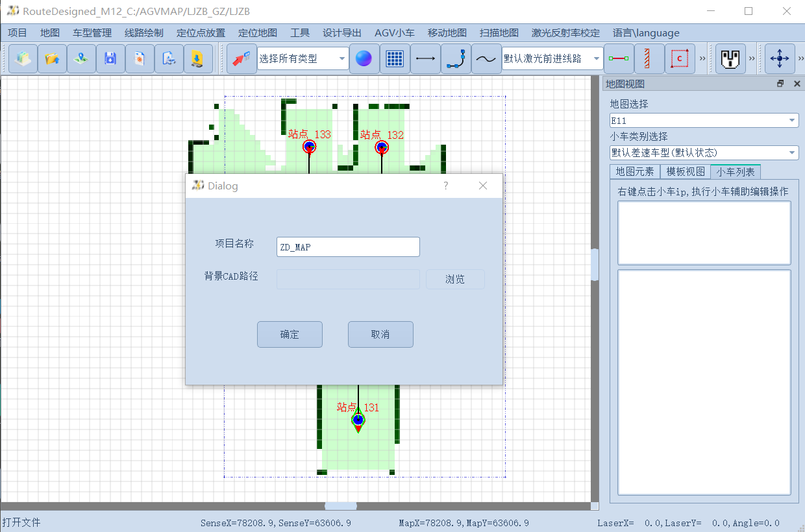
Task: Click the grid toolbar icon
Action: tap(395, 58)
